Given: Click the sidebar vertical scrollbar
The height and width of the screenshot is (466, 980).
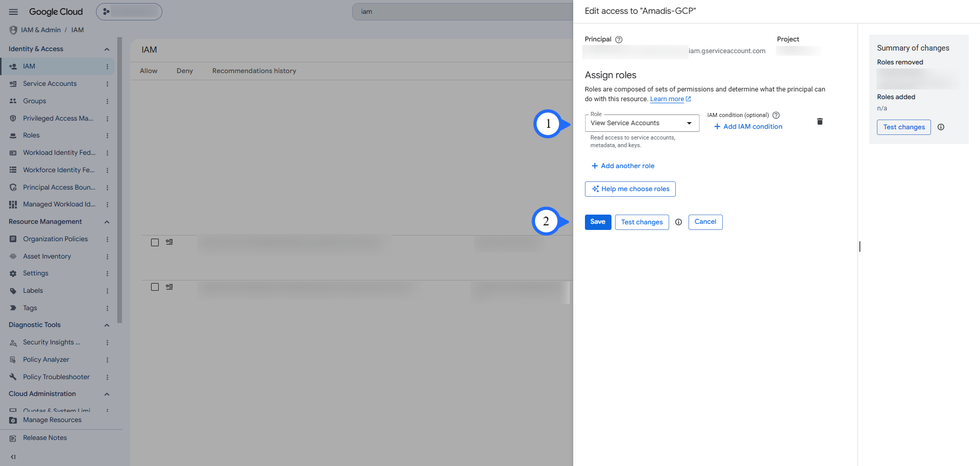Looking at the screenshot, I should pos(119,180).
